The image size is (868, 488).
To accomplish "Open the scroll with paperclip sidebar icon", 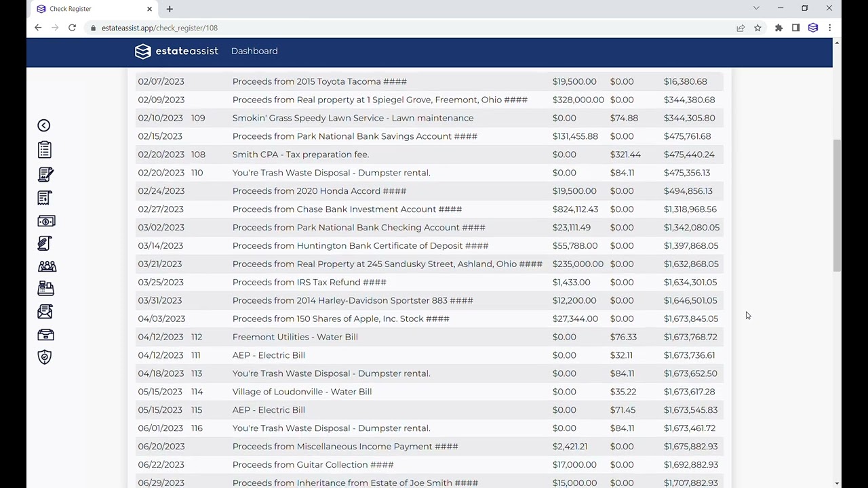I will [45, 243].
